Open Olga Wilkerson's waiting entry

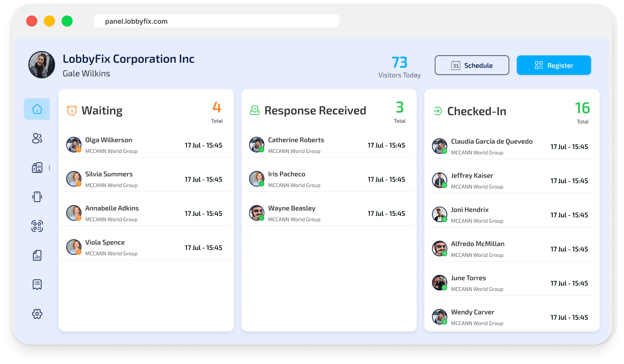146,145
